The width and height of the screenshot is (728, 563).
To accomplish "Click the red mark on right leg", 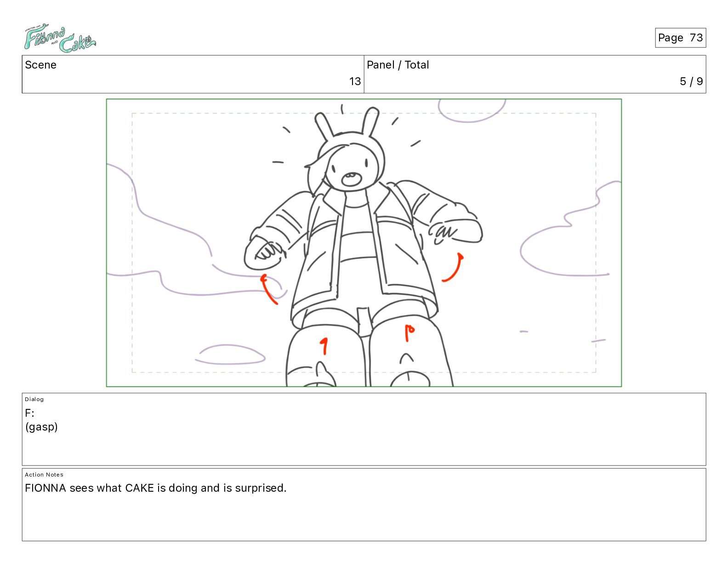I will [409, 333].
